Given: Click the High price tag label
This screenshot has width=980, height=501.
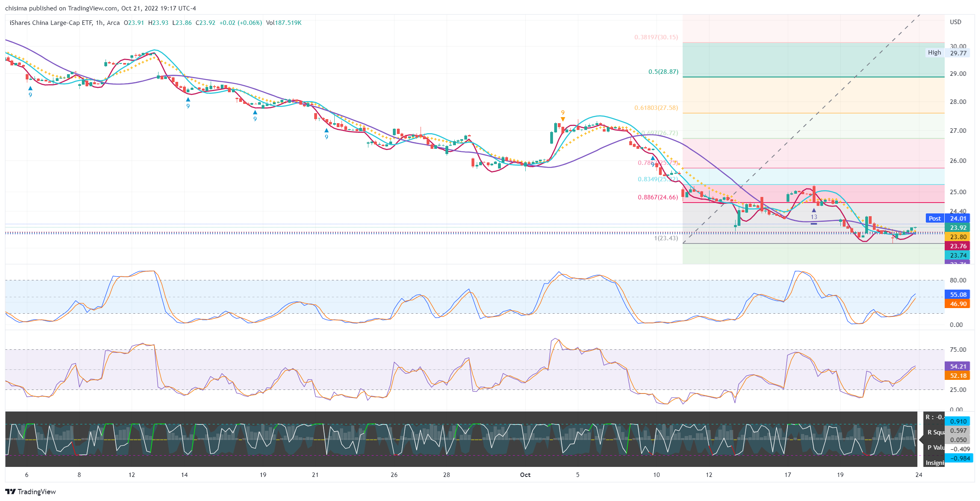Looking at the screenshot, I should (934, 53).
